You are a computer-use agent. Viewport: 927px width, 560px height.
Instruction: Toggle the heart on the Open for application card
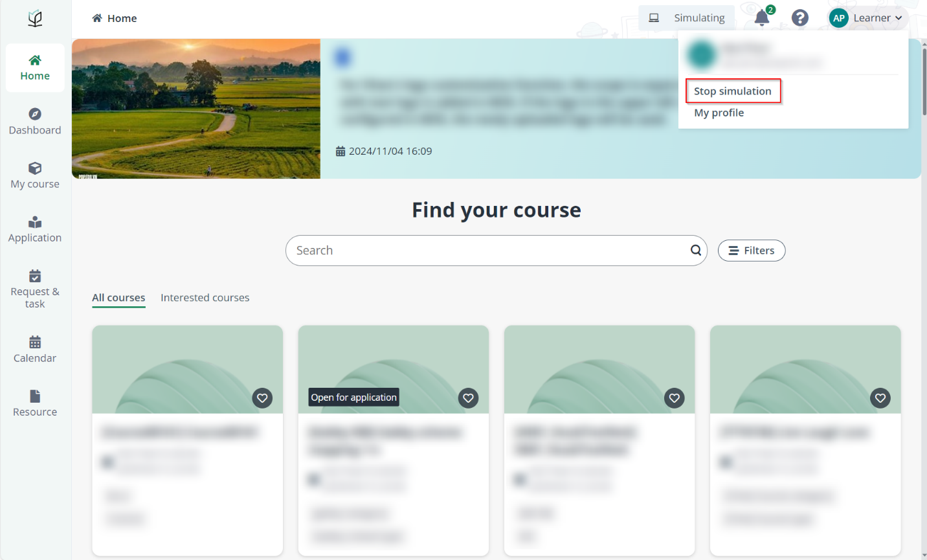coord(468,398)
